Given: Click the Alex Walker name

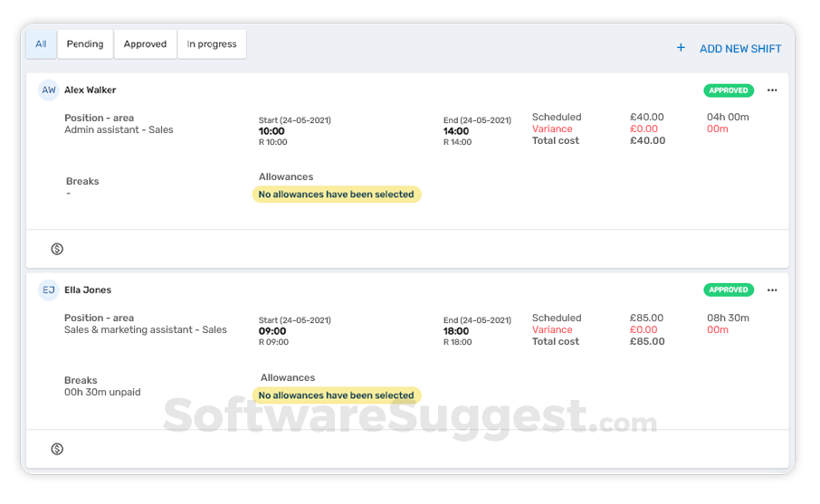Looking at the screenshot, I should coord(91,90).
